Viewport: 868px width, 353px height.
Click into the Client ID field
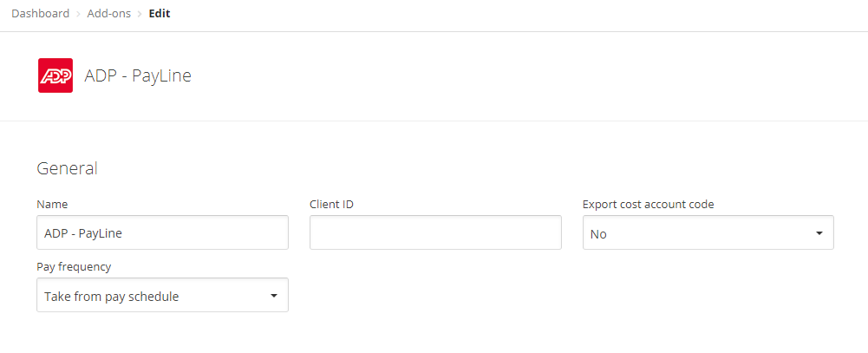435,232
